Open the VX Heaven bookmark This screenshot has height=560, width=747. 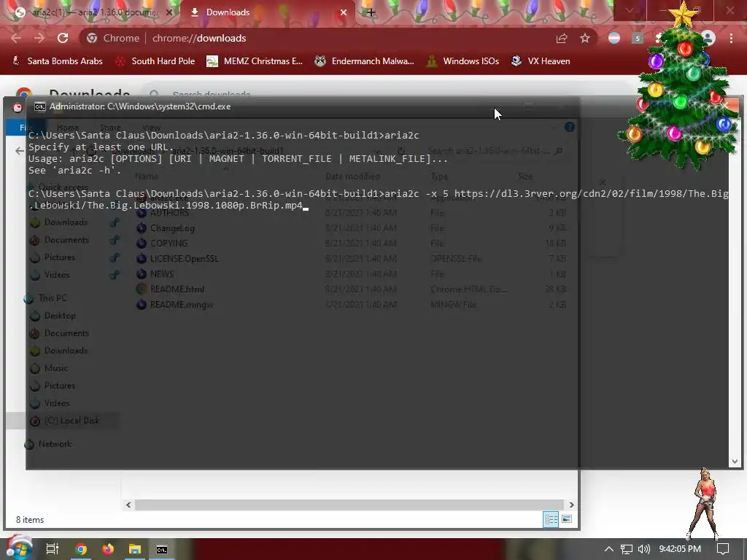(x=541, y=61)
